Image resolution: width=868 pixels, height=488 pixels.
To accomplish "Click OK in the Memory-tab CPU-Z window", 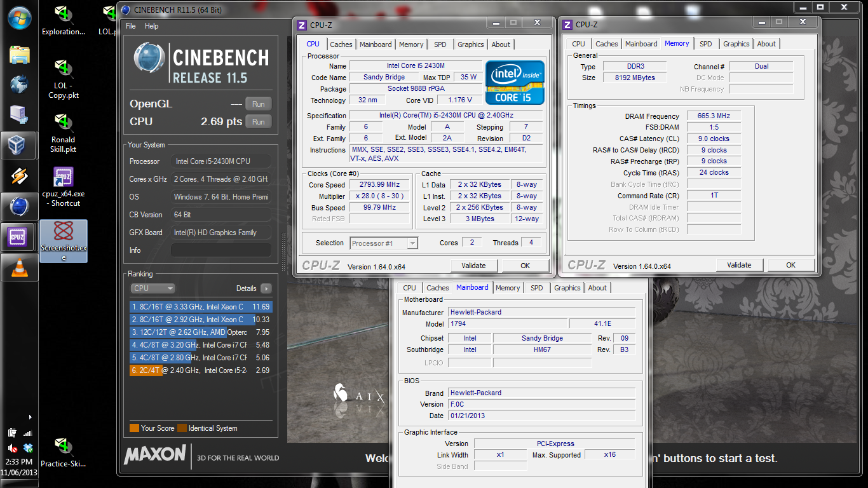I will coord(790,265).
